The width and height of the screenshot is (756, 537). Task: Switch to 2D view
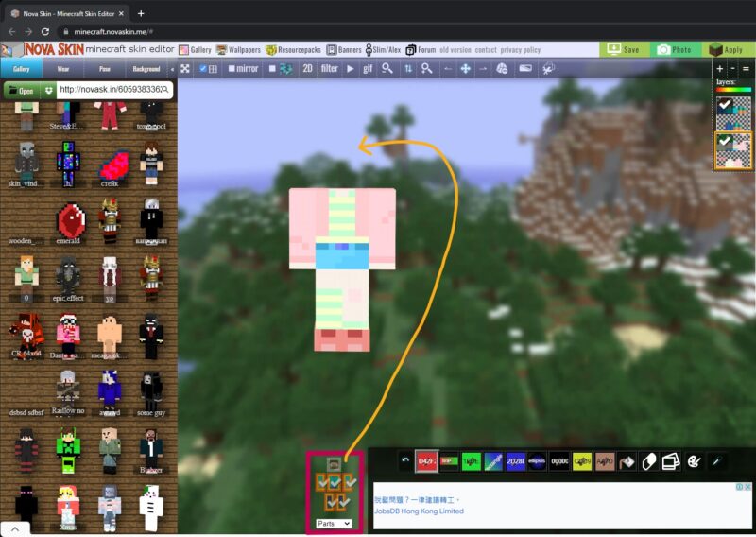(308, 68)
